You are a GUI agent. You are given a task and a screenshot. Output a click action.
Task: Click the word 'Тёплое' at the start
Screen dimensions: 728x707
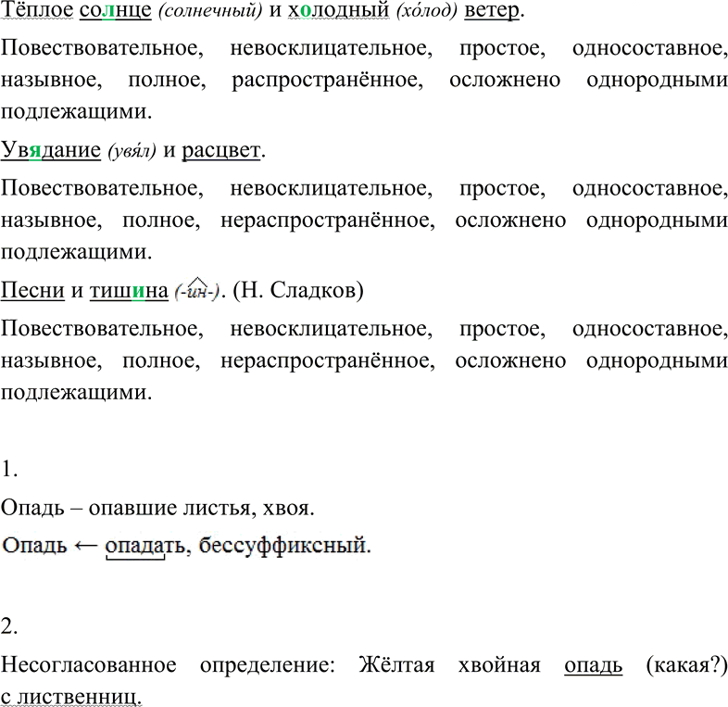coord(37,10)
